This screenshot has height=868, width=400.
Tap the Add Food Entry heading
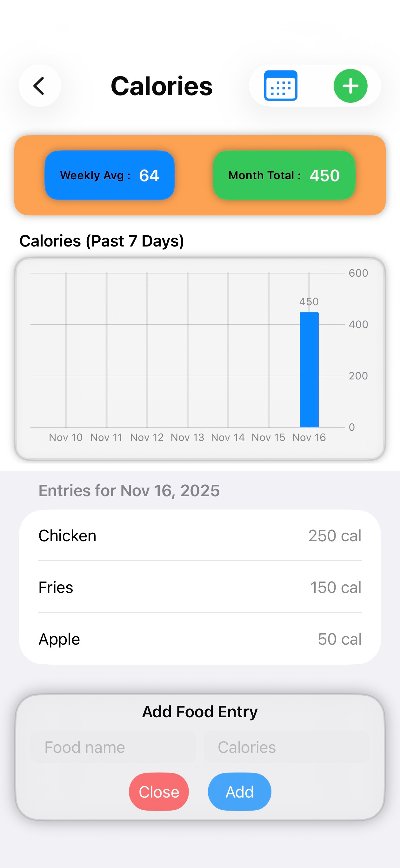coord(200,712)
